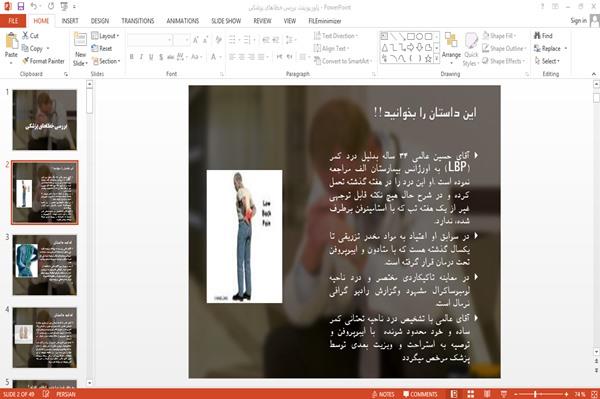Click Convert to SmartArt
The width and height of the screenshot is (600, 399).
pyautogui.click(x=343, y=61)
